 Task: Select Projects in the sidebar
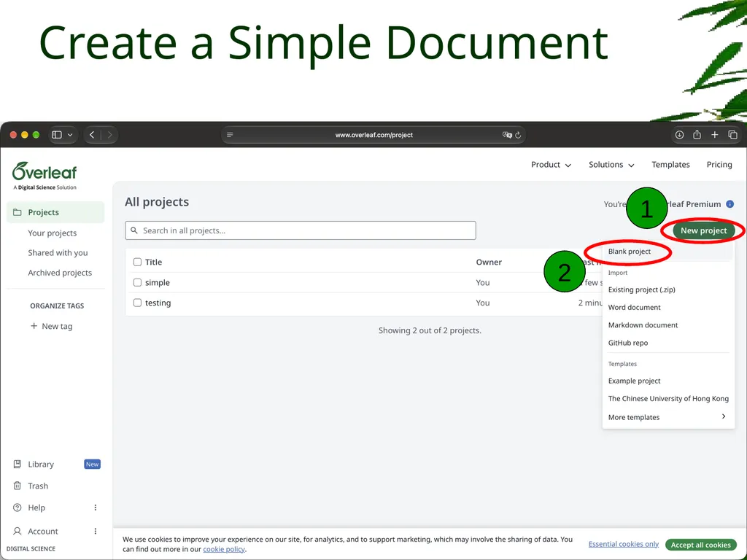(55, 212)
